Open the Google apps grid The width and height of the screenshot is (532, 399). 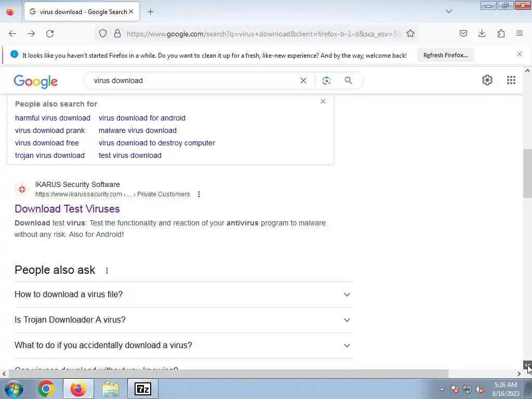[511, 80]
